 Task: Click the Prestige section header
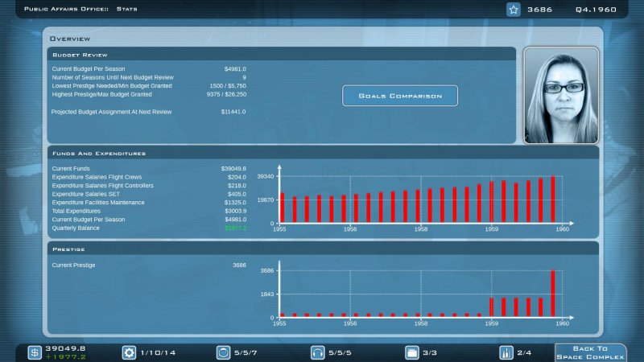pos(67,249)
